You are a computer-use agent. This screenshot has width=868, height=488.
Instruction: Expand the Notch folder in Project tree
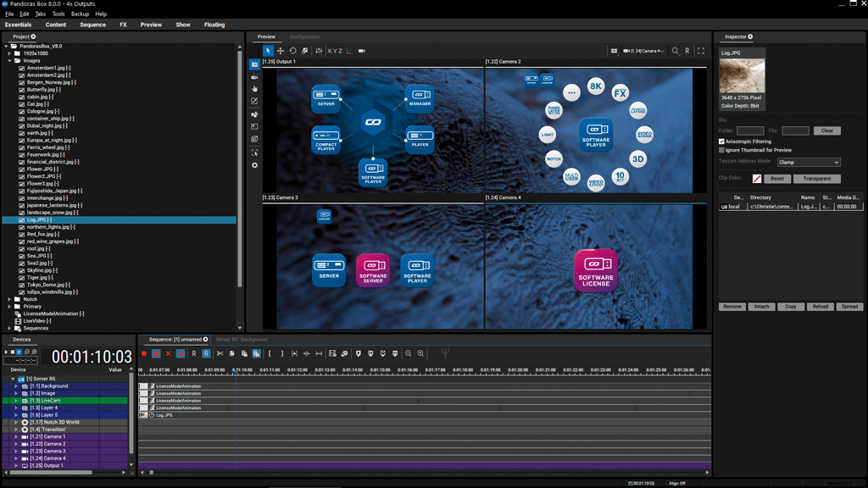[10, 299]
